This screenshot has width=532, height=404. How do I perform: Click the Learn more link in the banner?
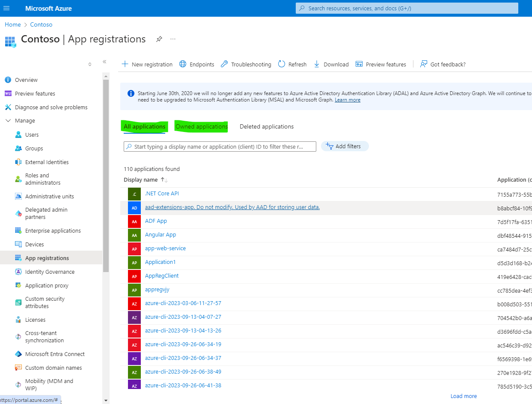347,100
